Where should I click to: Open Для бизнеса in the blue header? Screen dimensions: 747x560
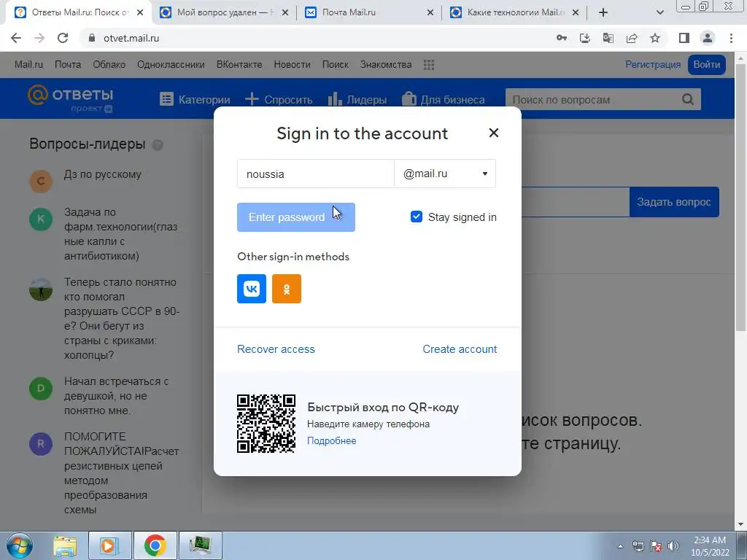coord(443,99)
